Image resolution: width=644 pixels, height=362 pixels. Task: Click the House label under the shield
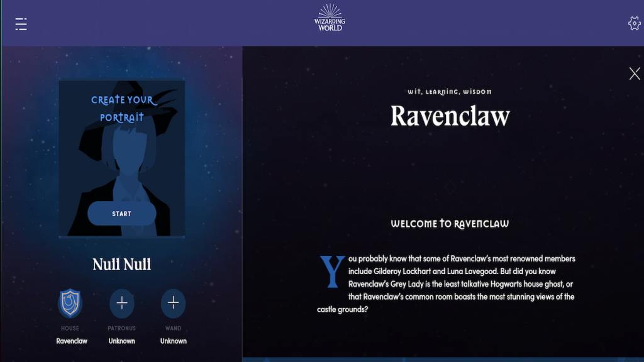pyautogui.click(x=70, y=328)
